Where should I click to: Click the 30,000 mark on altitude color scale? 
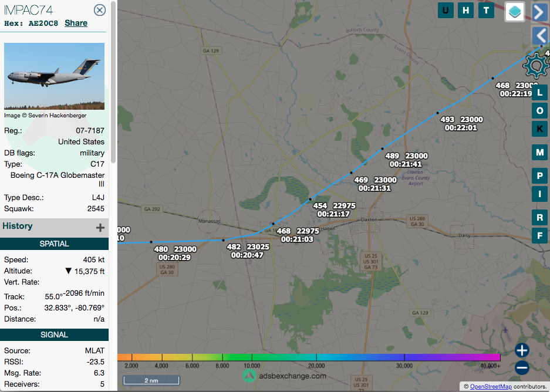tap(404, 366)
